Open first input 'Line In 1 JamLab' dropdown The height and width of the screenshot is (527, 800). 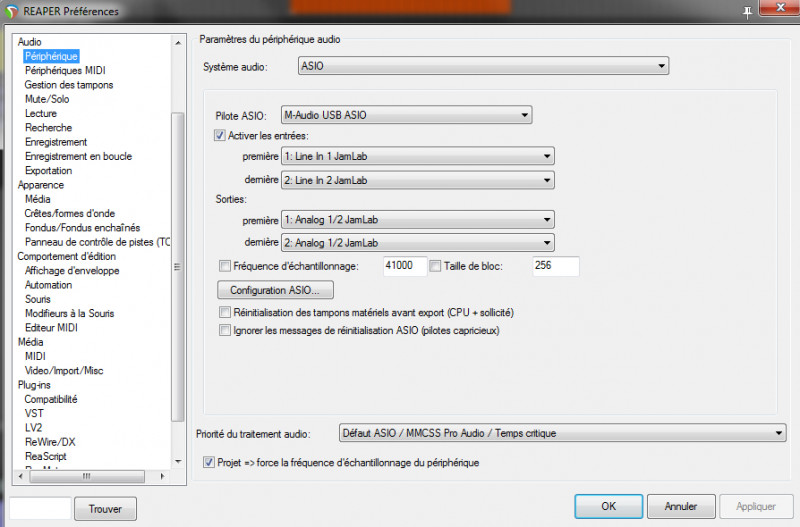point(417,156)
